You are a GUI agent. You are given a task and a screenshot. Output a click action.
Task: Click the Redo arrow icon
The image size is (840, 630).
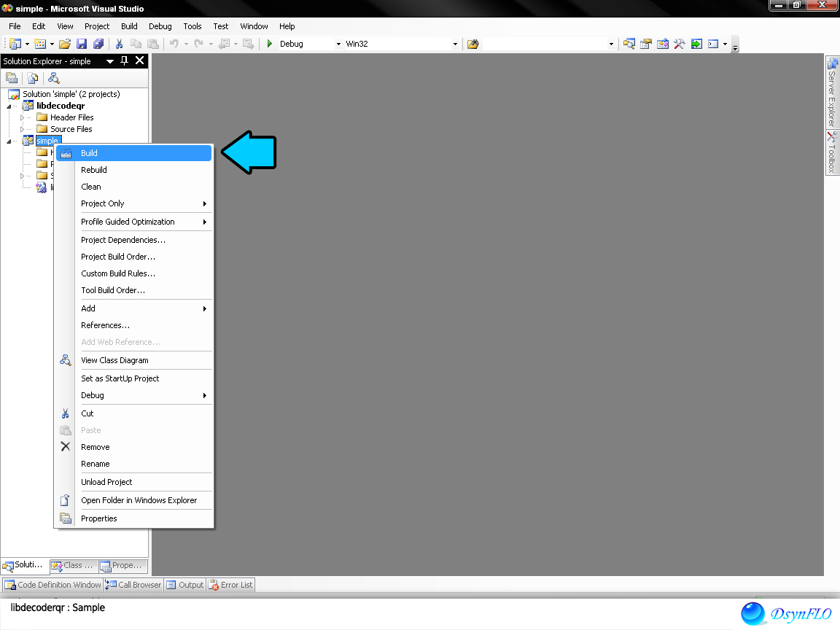point(199,44)
